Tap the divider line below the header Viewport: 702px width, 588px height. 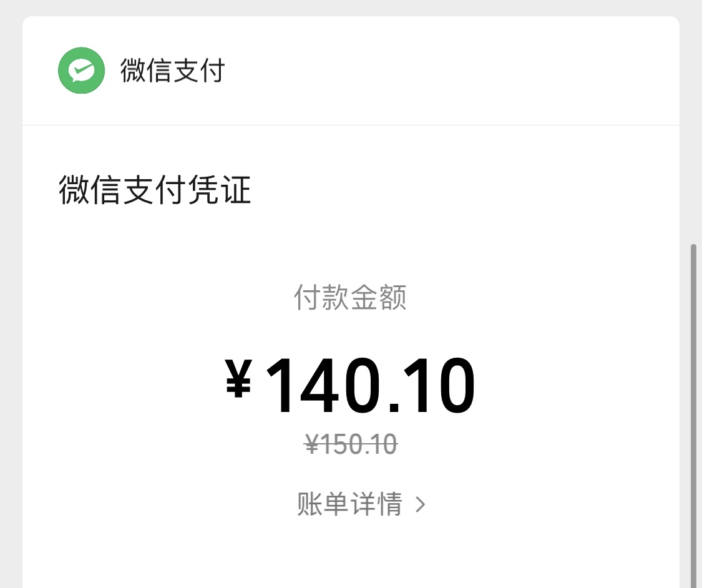coord(351,125)
